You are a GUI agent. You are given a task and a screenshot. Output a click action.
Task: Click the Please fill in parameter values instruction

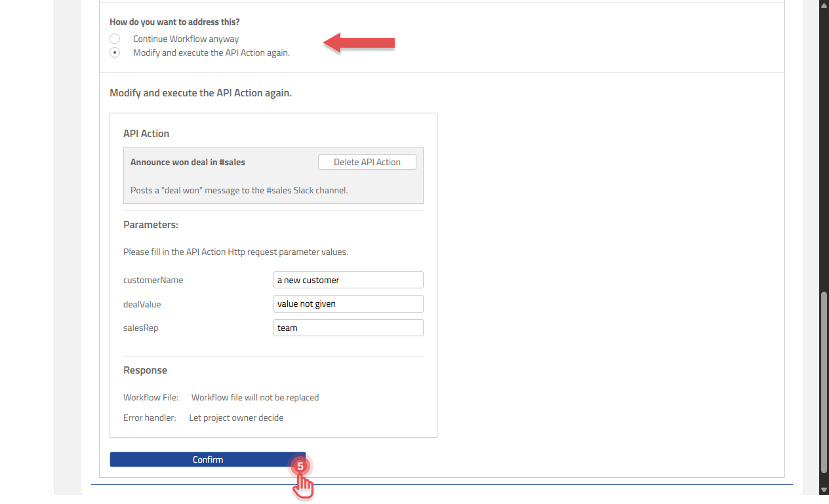[235, 252]
